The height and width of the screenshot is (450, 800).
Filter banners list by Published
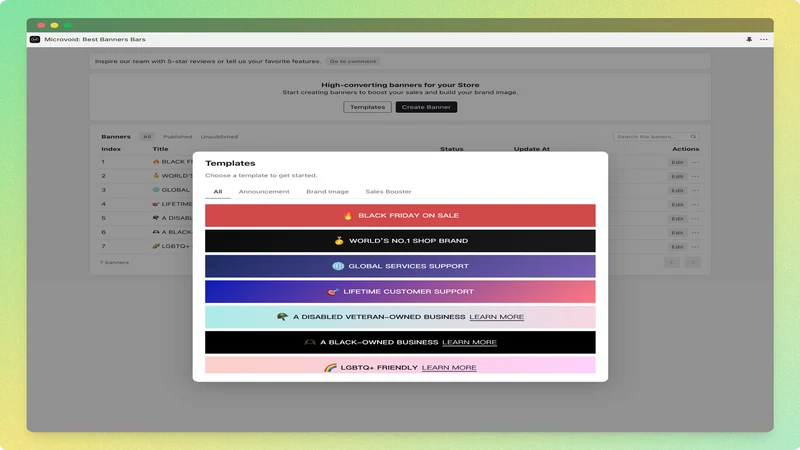(178, 137)
